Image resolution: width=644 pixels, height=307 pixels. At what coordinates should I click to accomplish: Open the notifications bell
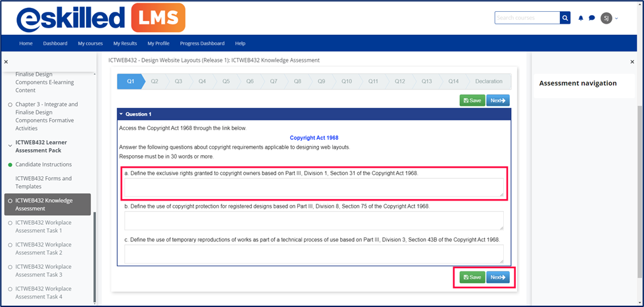[581, 18]
